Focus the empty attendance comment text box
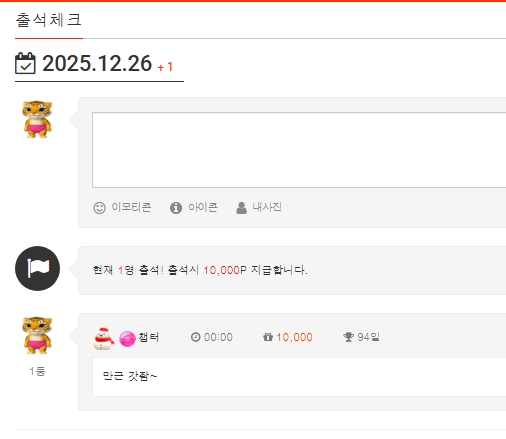The width and height of the screenshot is (506, 439). pos(299,150)
